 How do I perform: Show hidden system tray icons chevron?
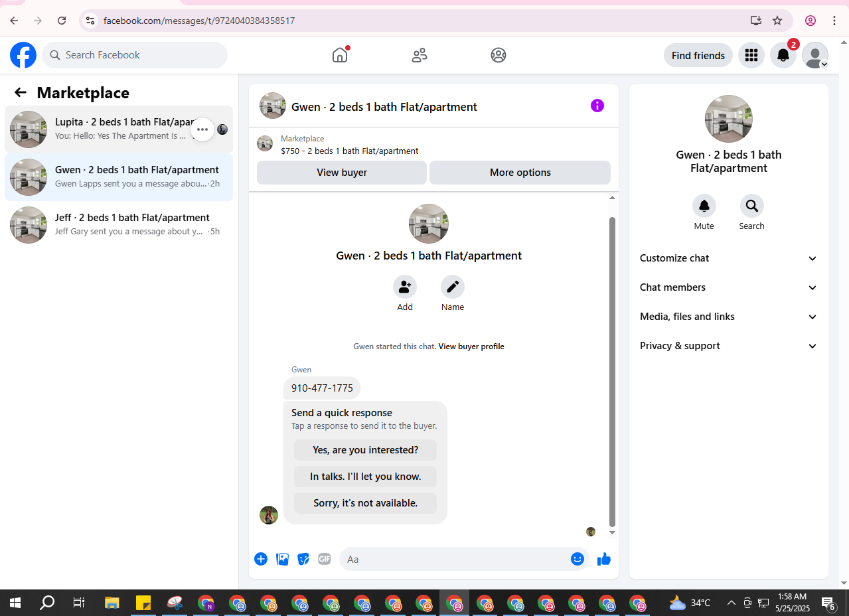pyautogui.click(x=732, y=603)
